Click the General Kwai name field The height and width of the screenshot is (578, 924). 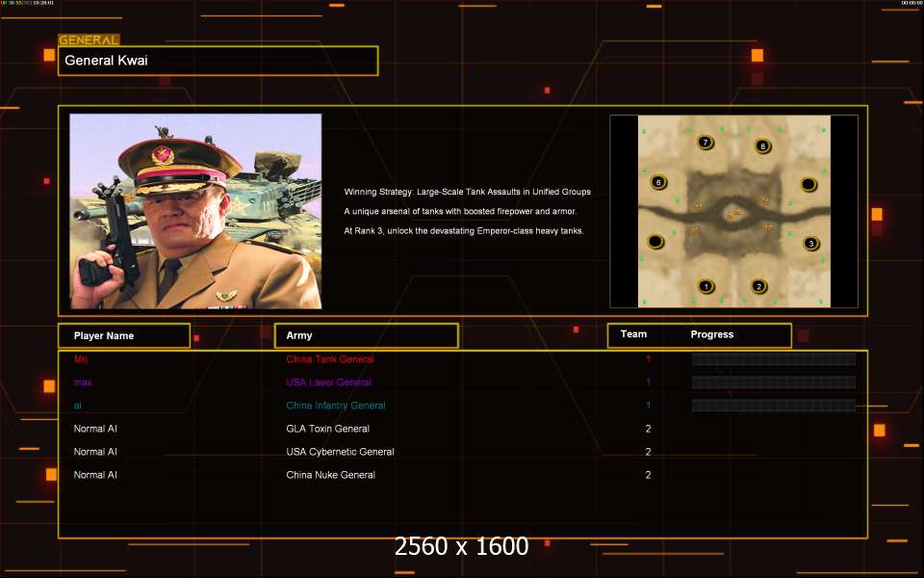point(218,61)
